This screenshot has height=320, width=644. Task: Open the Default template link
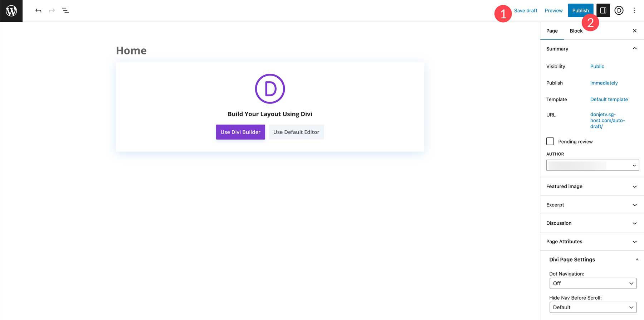(x=609, y=99)
